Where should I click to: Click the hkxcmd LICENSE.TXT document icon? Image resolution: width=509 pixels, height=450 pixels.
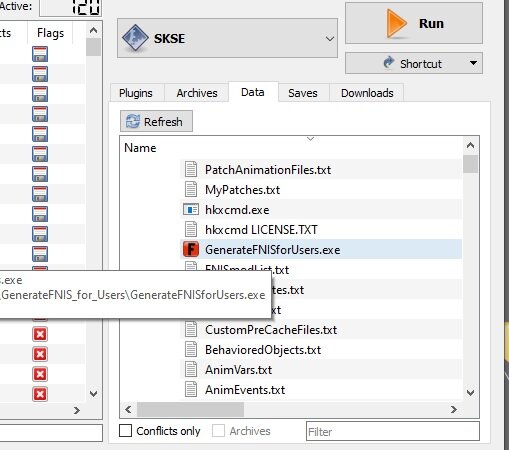tap(191, 229)
